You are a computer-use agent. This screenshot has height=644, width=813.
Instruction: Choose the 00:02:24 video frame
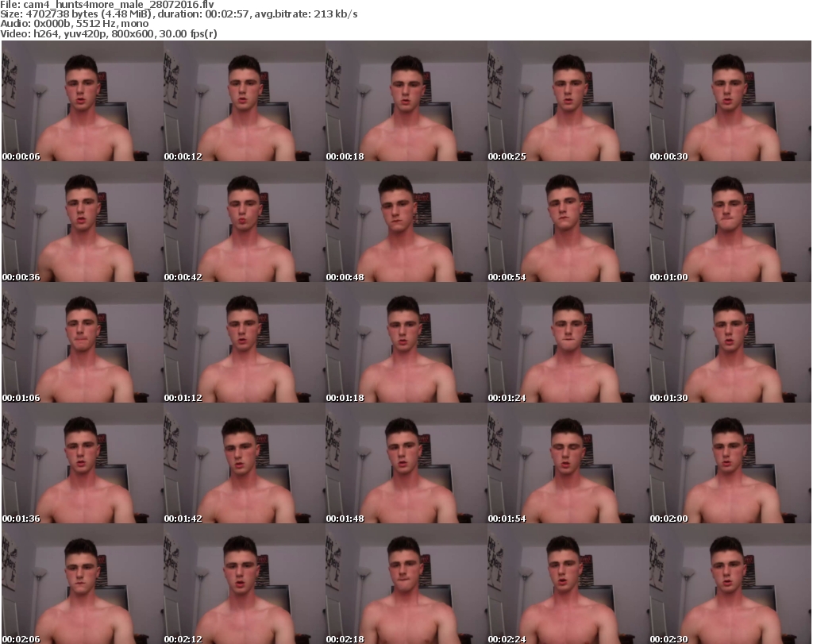[x=568, y=584]
